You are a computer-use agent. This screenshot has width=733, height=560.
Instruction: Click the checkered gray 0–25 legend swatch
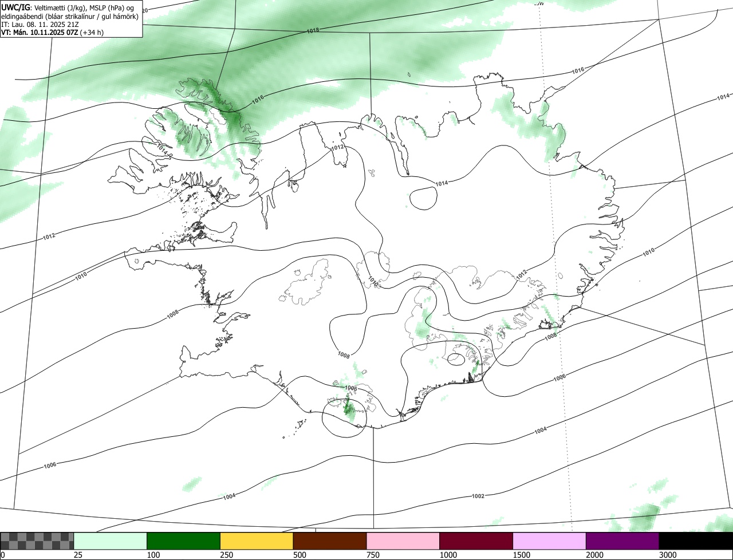click(37, 541)
